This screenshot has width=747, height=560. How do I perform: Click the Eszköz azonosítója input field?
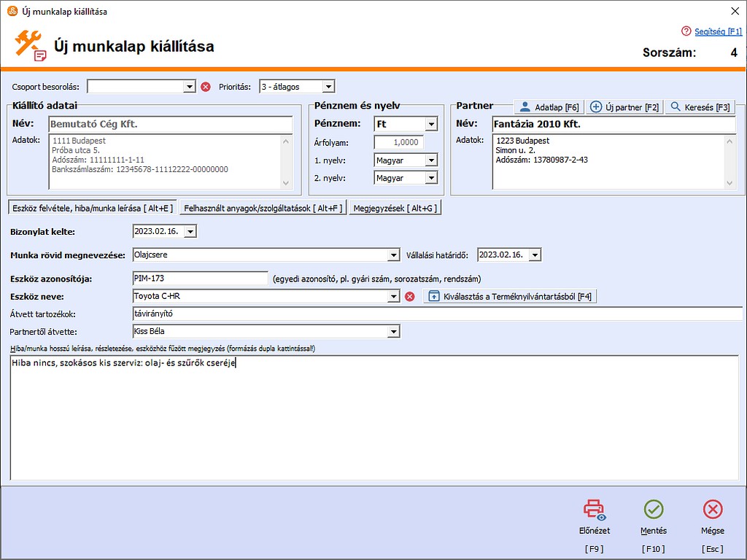point(200,278)
